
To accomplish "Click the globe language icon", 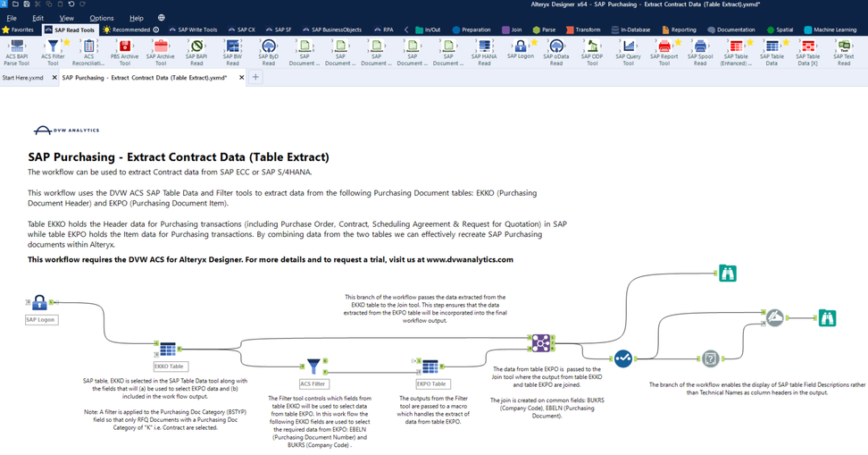I will (161, 18).
